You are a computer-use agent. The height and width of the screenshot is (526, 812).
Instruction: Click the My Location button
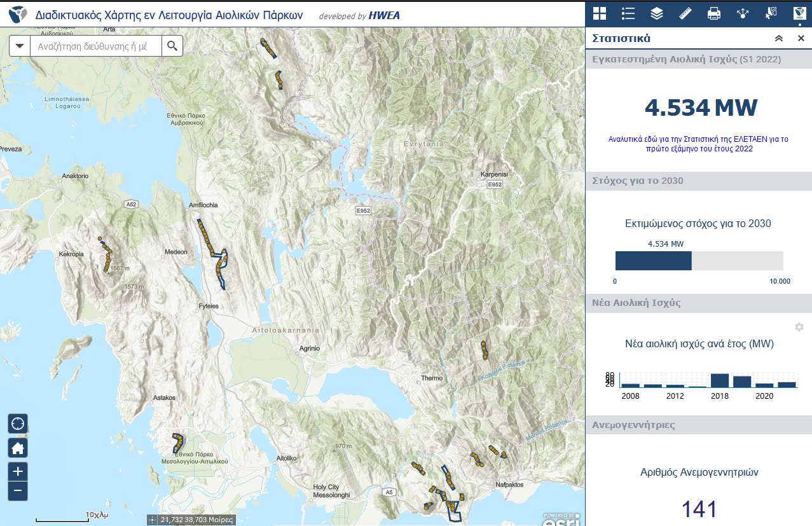[18, 423]
